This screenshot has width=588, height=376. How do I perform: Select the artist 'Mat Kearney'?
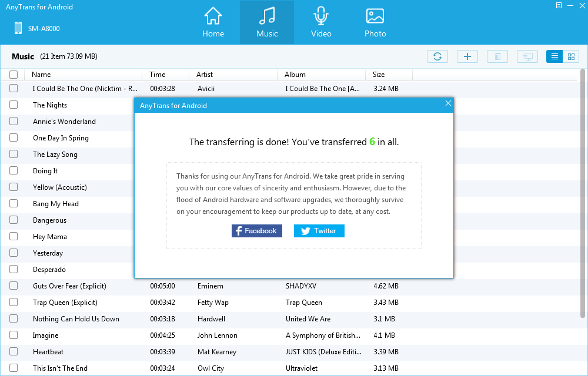[217, 352]
